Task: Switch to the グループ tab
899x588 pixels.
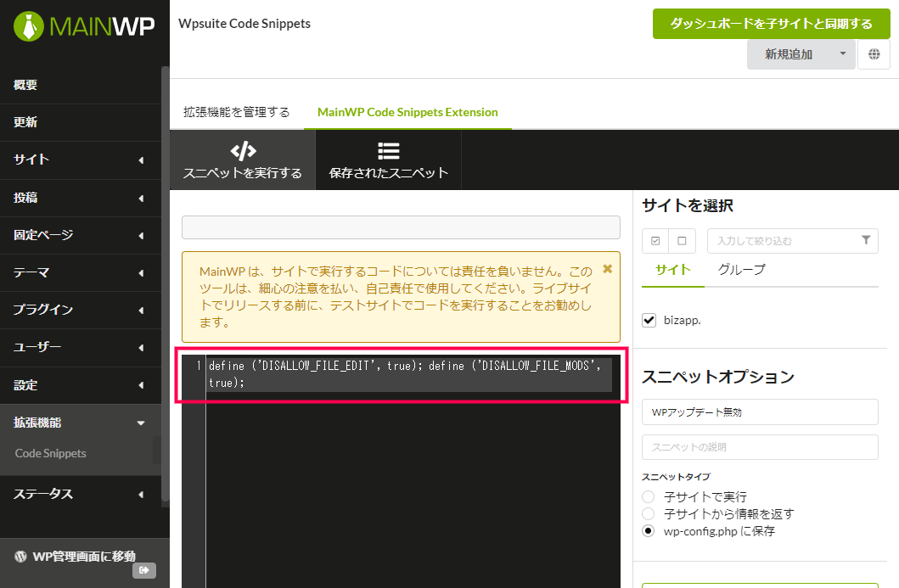Action: pyautogui.click(x=741, y=269)
